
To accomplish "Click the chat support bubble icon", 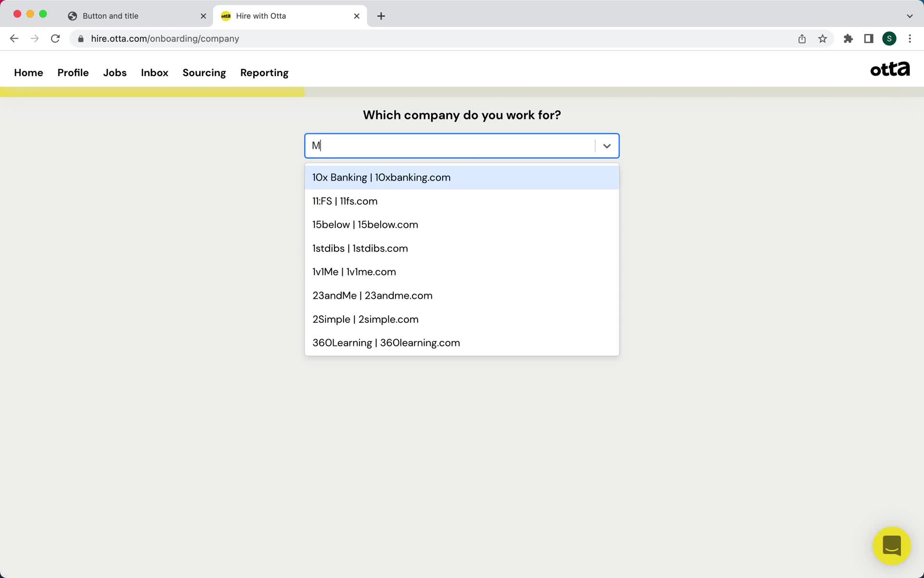I will pos(891,546).
